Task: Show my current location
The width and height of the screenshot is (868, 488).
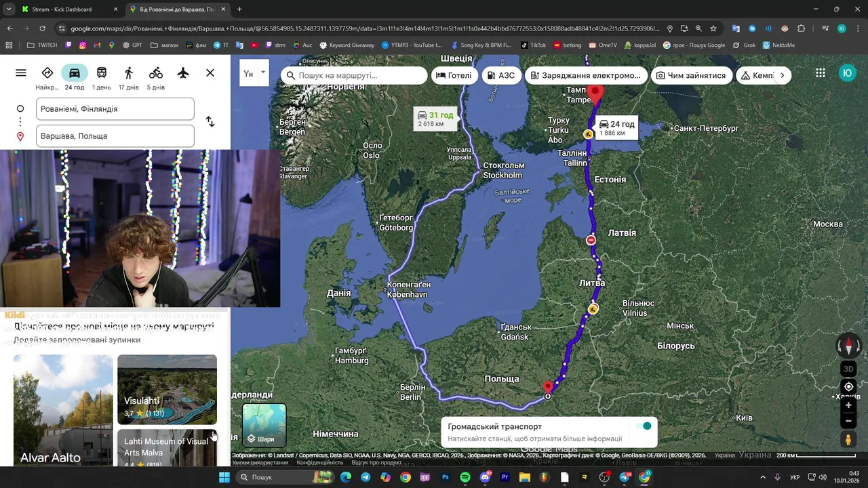Action: coord(848,387)
